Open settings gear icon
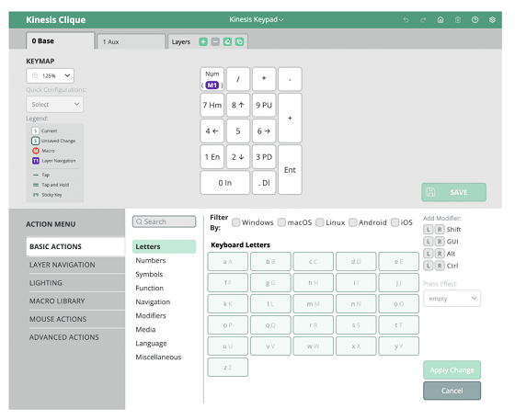The width and height of the screenshot is (515, 420). click(x=492, y=20)
